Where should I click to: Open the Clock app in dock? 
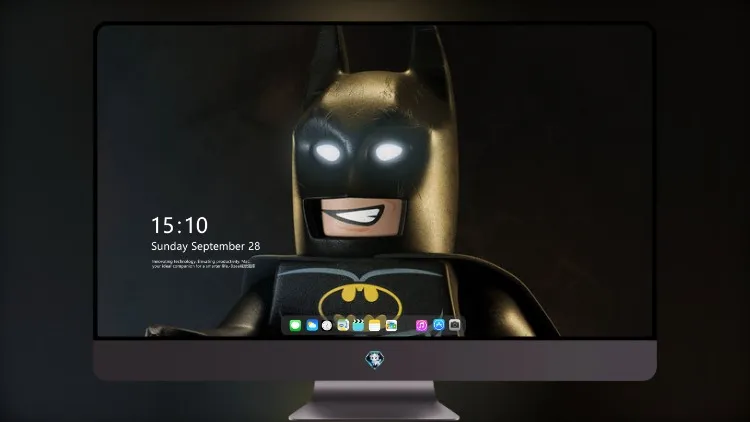coord(327,326)
